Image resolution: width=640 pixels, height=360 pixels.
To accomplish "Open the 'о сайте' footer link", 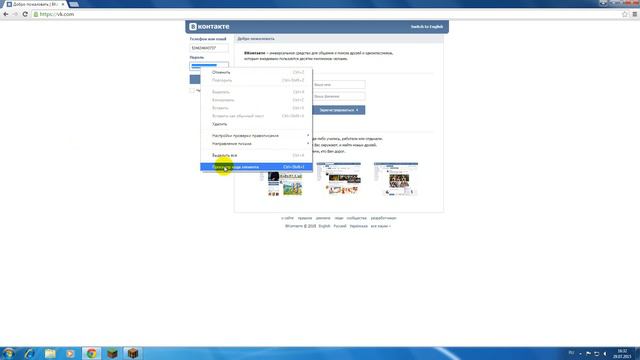I will pyautogui.click(x=287, y=218).
